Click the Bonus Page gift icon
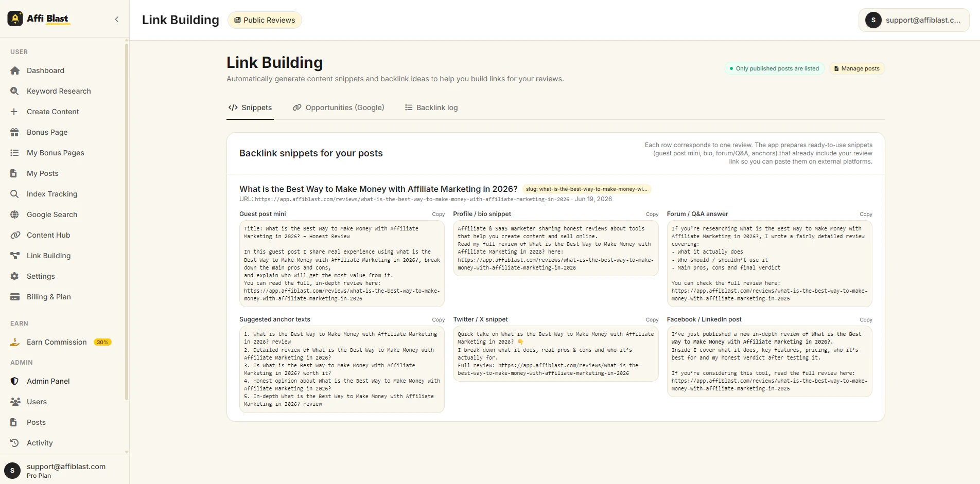This screenshot has height=484, width=980. 15,132
